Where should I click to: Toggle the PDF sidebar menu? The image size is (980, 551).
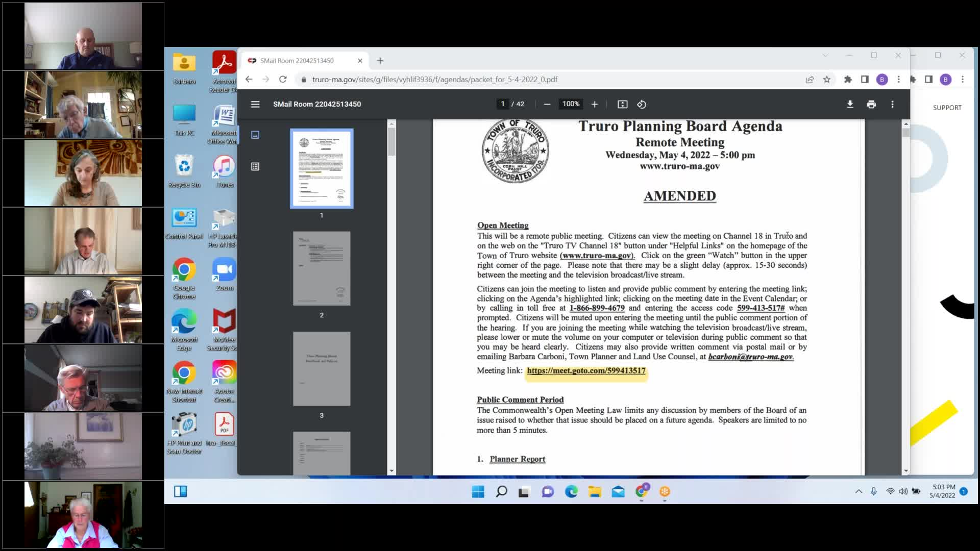[x=255, y=104]
